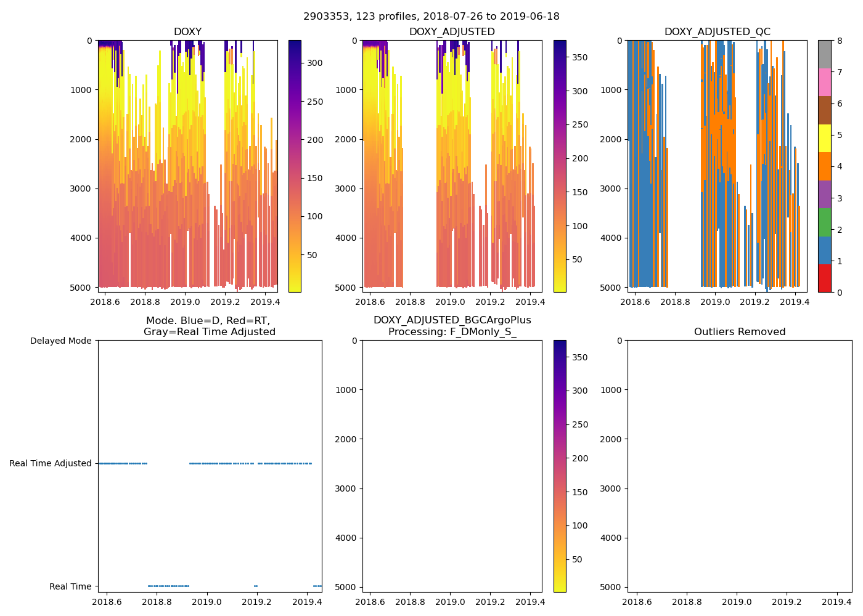Click the DOXY_ADJUSTED_BGCArgoPlus processing title

point(452,326)
